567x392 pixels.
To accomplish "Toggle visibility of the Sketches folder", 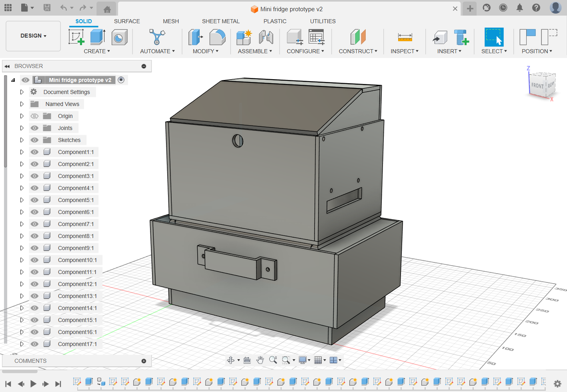I will click(34, 140).
